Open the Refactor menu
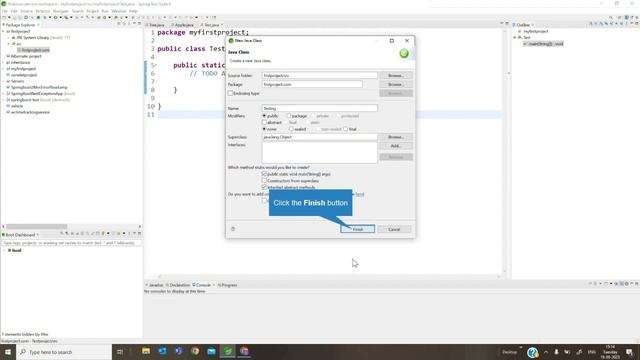640x360 pixels. pos(42,11)
